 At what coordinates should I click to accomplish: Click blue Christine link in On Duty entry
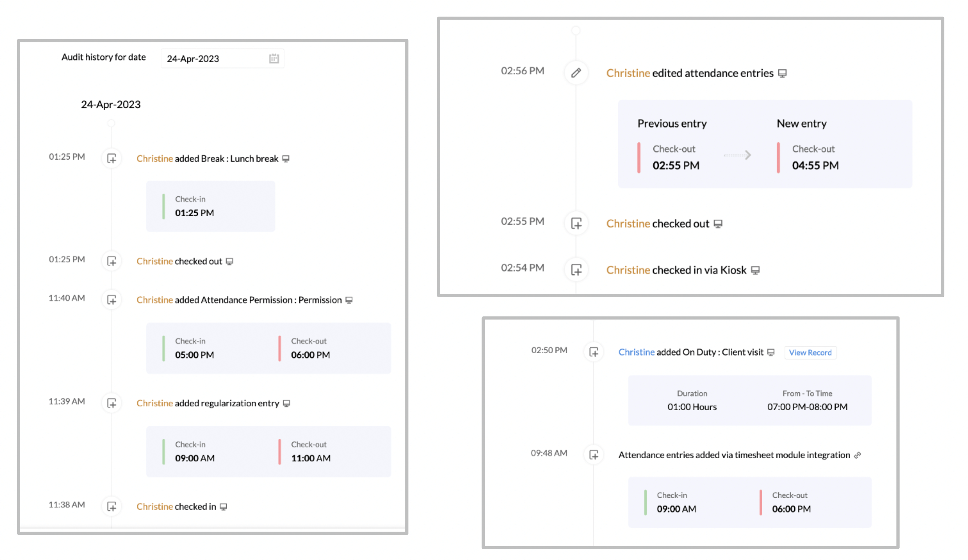coord(636,352)
